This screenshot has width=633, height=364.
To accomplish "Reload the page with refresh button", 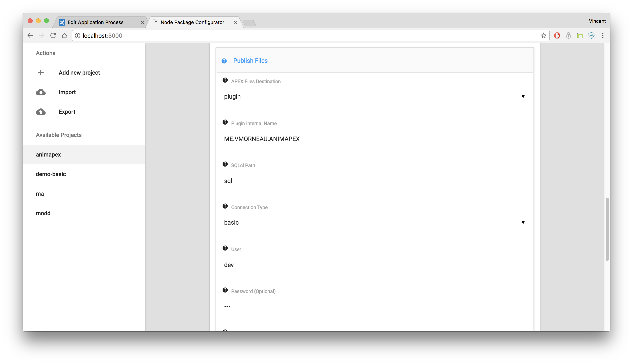I will [x=53, y=35].
